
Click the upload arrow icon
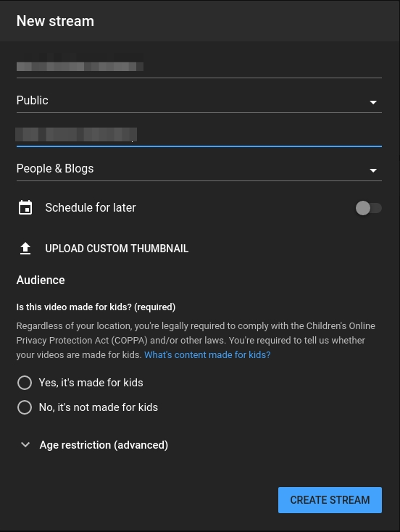point(25,249)
